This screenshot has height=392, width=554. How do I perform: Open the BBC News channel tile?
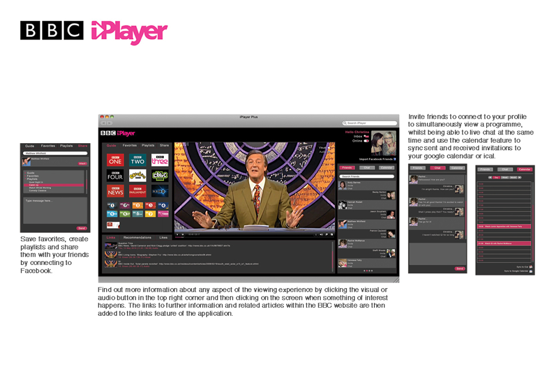pos(115,191)
